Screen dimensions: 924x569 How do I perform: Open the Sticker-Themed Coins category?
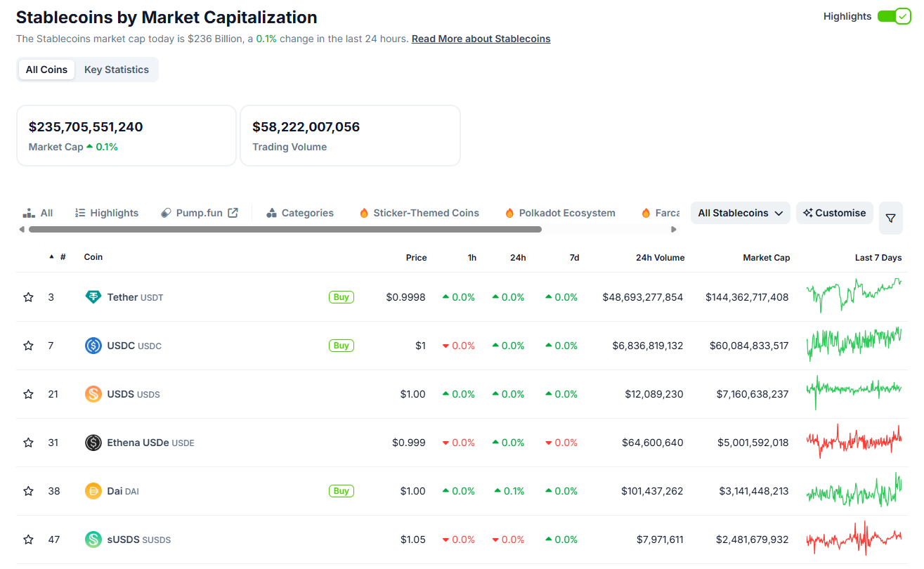(x=419, y=213)
